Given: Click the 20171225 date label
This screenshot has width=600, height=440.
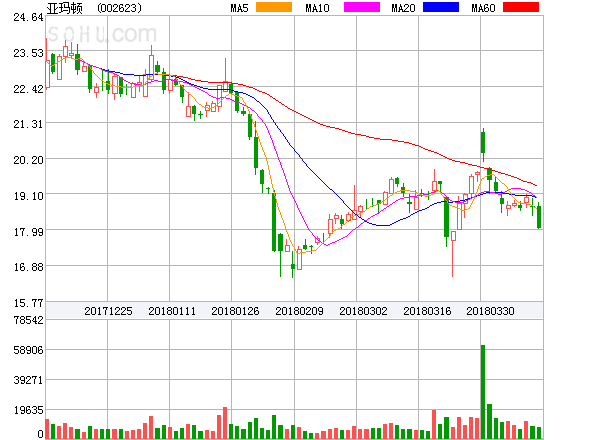Looking at the screenshot, I should click(x=108, y=311).
